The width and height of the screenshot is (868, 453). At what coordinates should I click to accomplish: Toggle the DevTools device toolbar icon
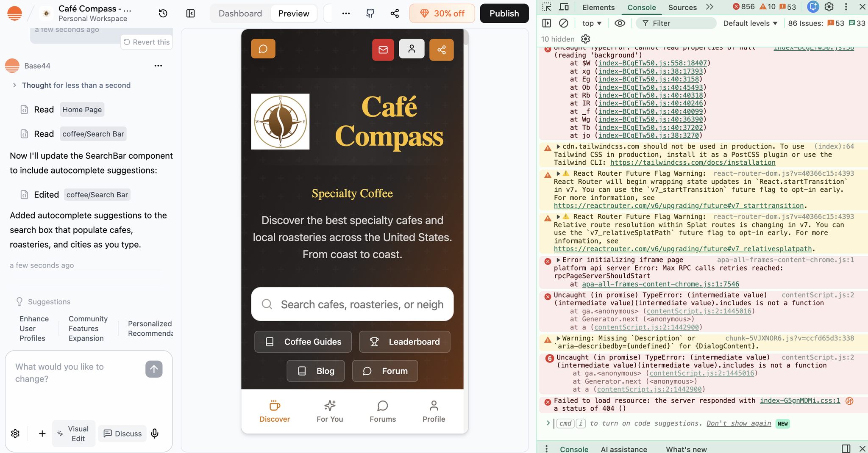pos(564,7)
